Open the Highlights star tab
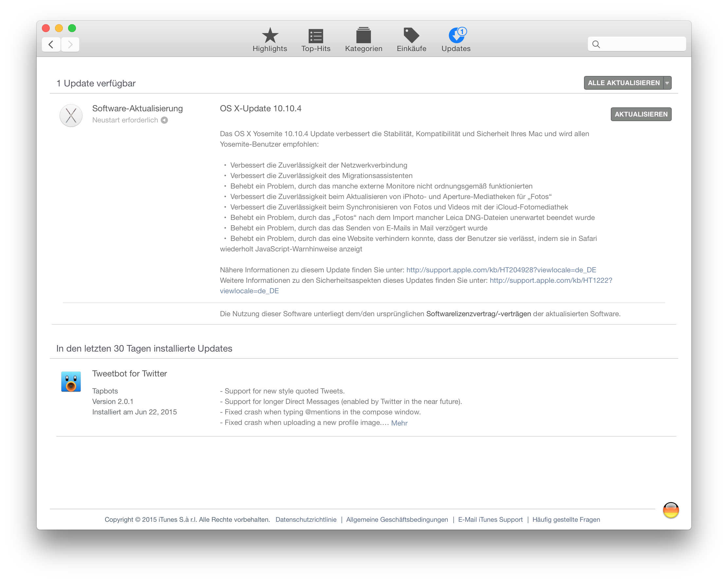Screen dimensions: 728x582 click(x=270, y=40)
